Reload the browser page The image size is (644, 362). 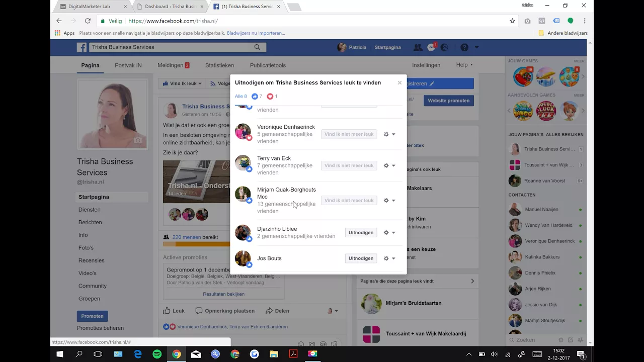tap(88, 21)
